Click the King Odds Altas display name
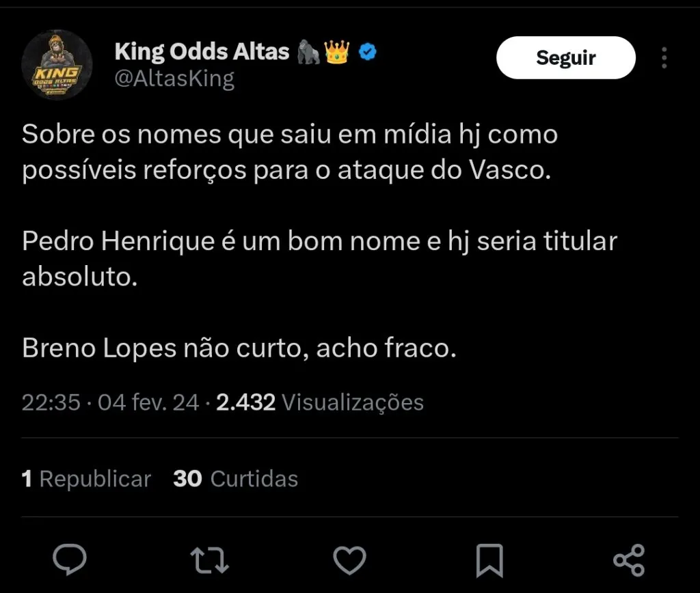 point(202,51)
